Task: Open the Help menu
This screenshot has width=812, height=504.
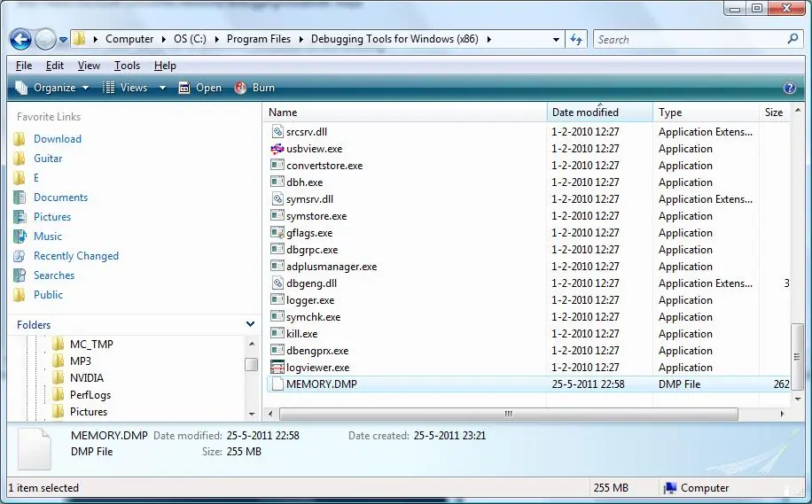Action: pyautogui.click(x=165, y=66)
